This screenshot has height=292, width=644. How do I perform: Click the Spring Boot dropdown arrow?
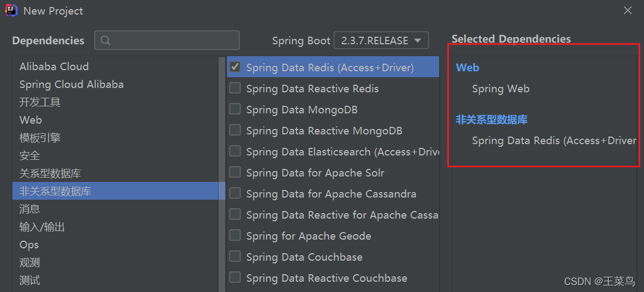(x=418, y=40)
